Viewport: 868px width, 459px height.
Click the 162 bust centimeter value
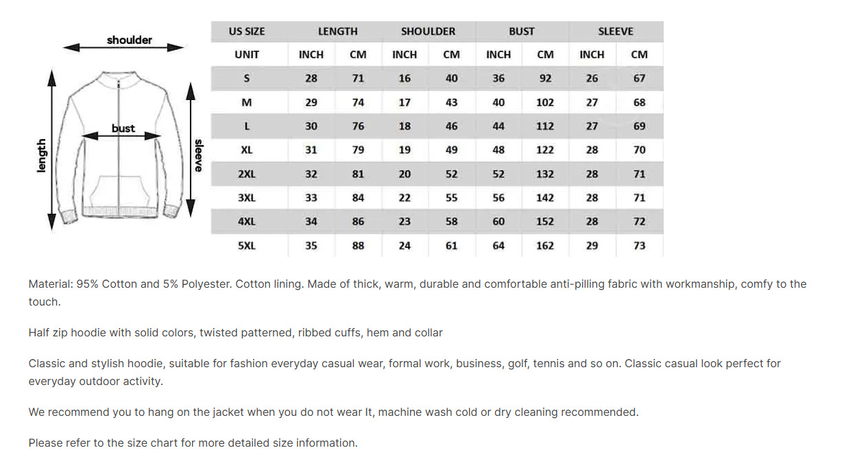(x=545, y=245)
